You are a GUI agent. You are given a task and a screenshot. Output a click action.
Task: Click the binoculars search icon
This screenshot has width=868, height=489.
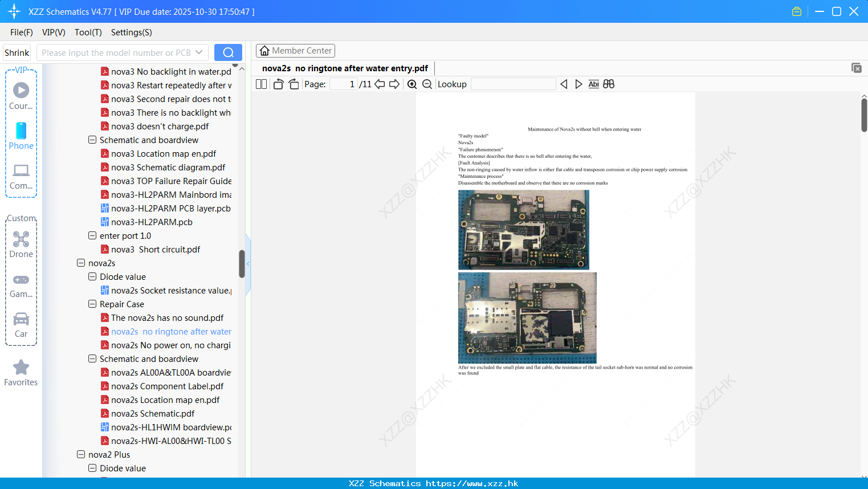[x=609, y=84]
